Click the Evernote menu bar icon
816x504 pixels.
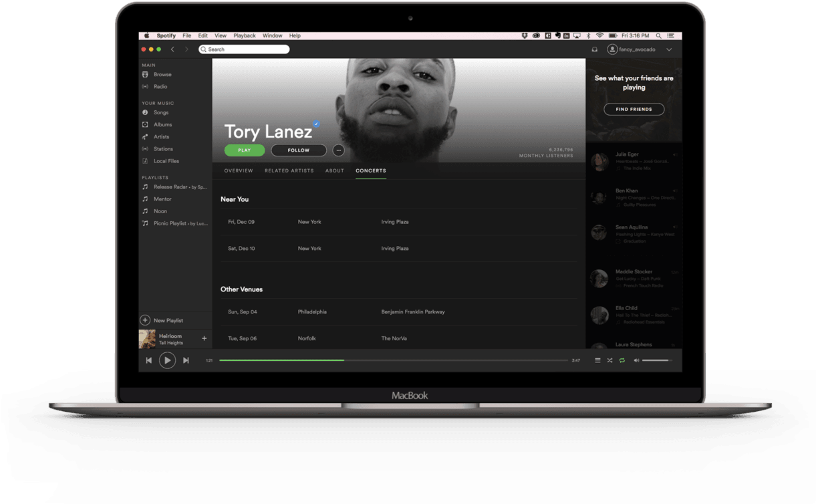(557, 35)
